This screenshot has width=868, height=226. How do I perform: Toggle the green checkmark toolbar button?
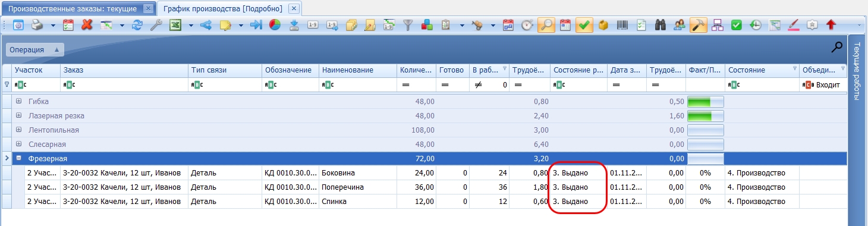point(584,25)
